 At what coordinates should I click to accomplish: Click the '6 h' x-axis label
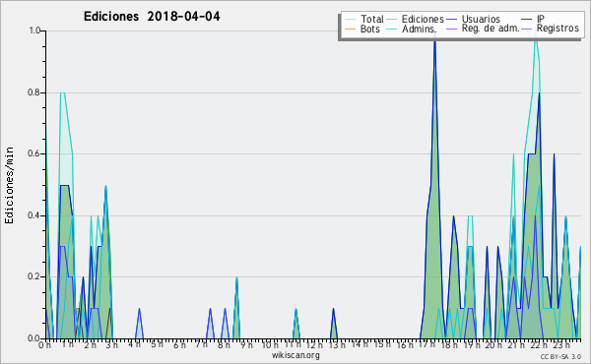tap(179, 344)
